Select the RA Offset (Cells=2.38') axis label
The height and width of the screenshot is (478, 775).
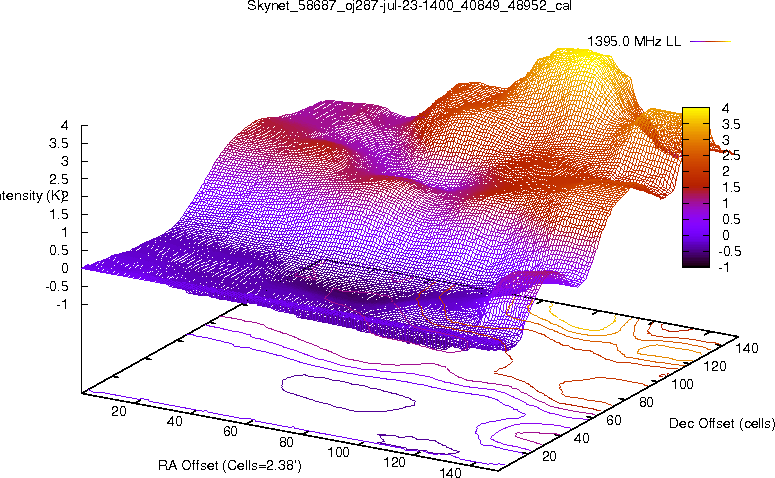pos(230,465)
